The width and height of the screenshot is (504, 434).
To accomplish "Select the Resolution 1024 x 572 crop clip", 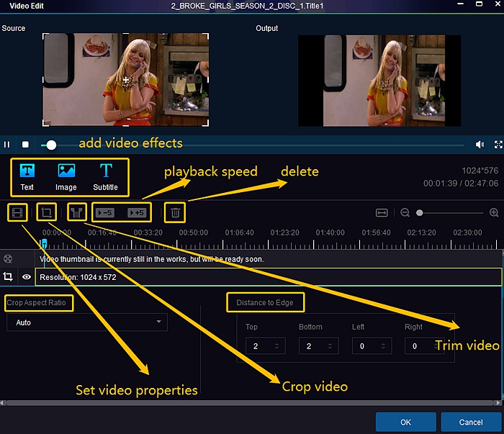I will [269, 277].
